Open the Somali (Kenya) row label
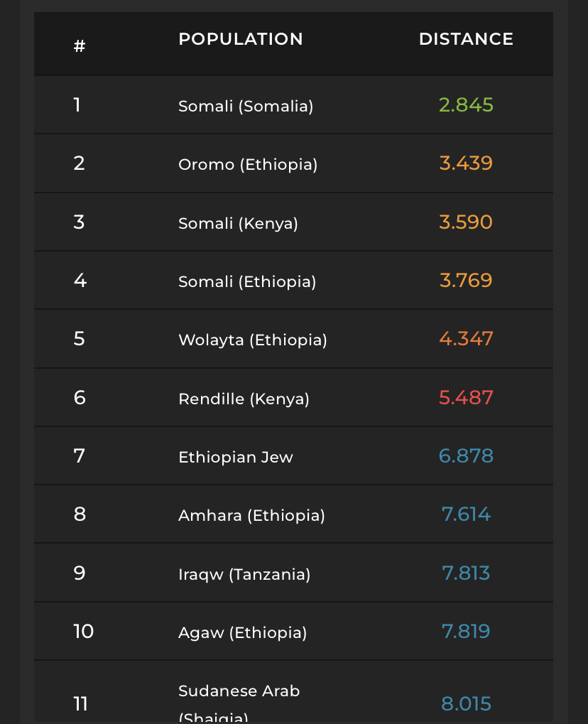The width and height of the screenshot is (588, 724). (x=238, y=223)
